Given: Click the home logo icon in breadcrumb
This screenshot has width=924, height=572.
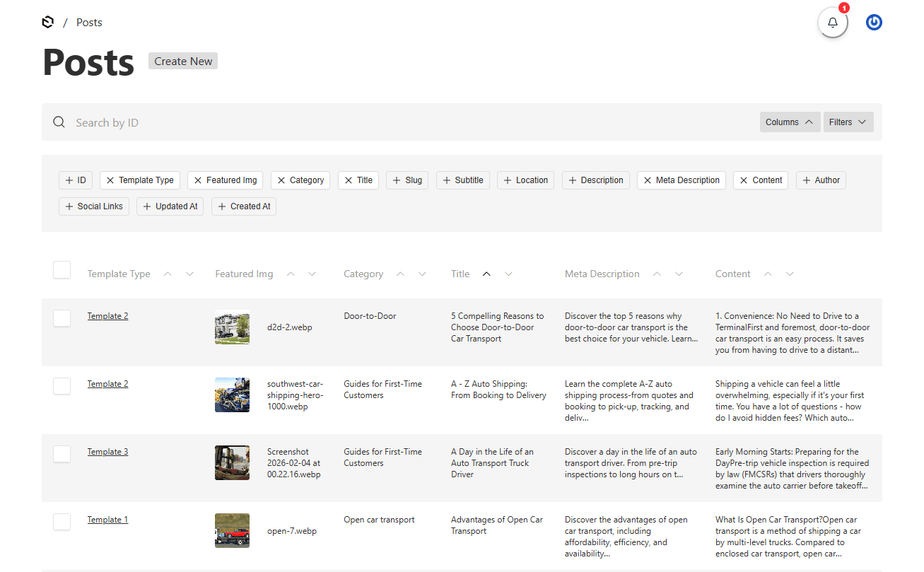Looking at the screenshot, I should click(48, 23).
